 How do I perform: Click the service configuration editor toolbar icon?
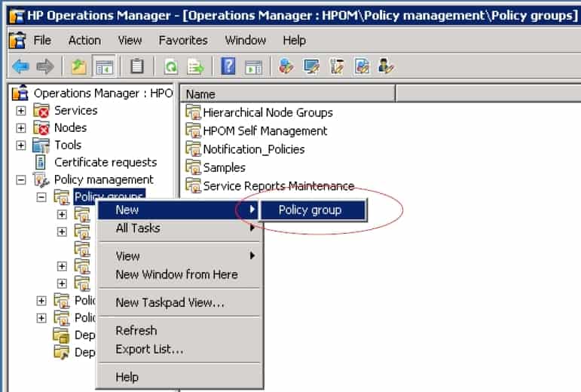[286, 66]
